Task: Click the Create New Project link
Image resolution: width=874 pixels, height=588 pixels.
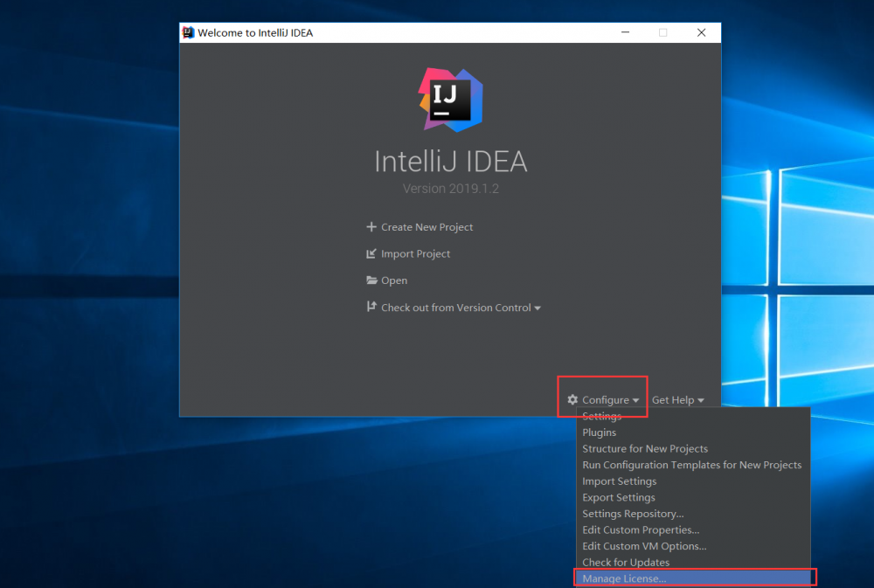Action: tap(427, 226)
